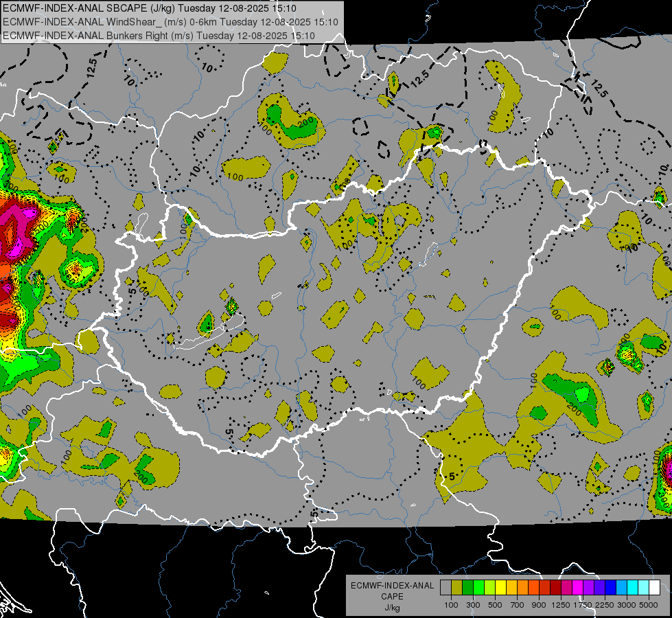Click the 700 tick label under legend bar
This screenshot has width=672, height=618.
click(x=518, y=605)
